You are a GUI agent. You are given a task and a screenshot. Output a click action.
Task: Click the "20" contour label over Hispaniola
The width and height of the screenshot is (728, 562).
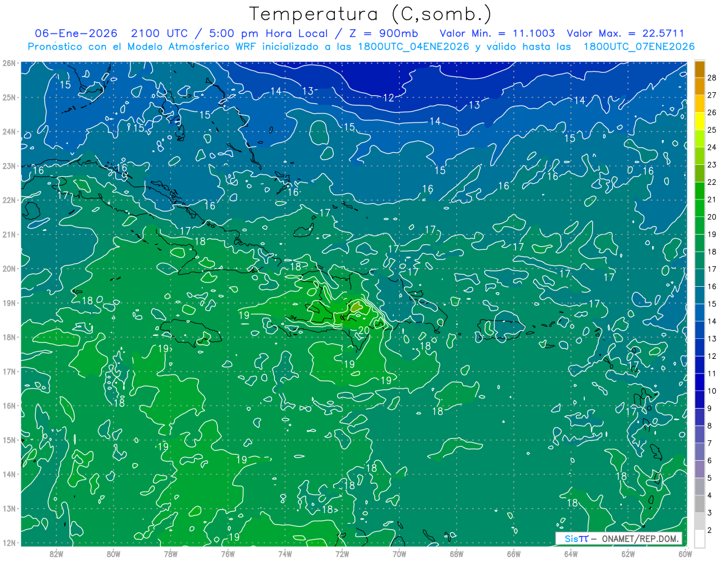pyautogui.click(x=364, y=330)
